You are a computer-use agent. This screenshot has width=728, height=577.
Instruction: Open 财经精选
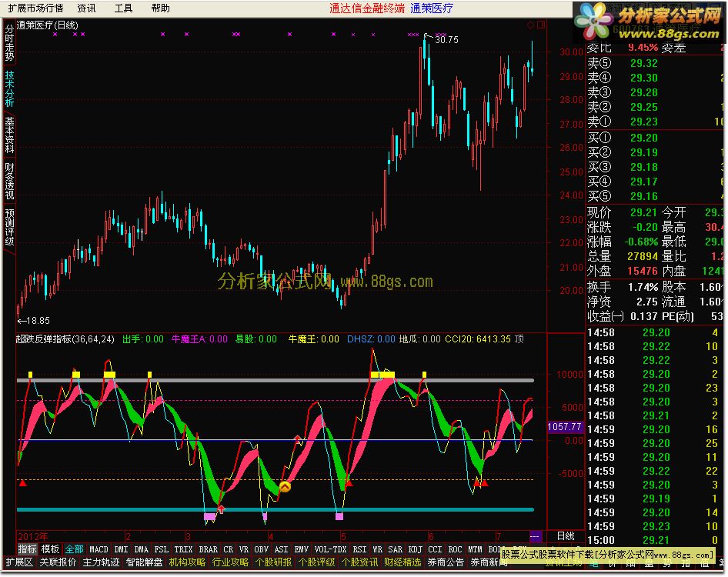tap(402, 562)
